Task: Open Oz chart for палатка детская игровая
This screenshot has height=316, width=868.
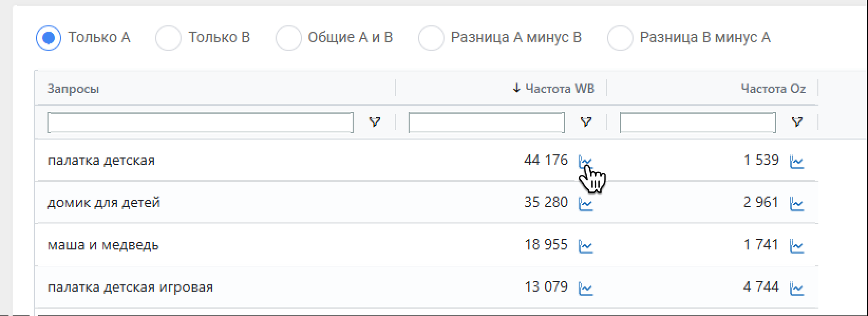Action: [796, 288]
